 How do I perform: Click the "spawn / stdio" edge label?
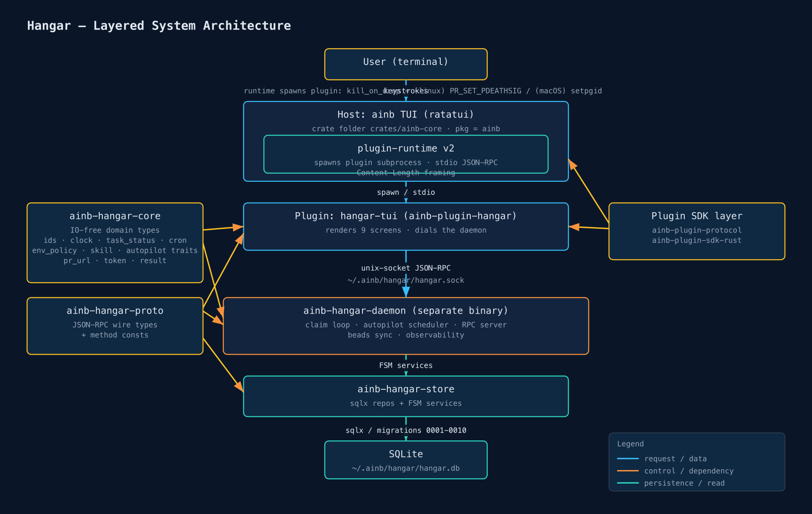pyautogui.click(x=406, y=192)
